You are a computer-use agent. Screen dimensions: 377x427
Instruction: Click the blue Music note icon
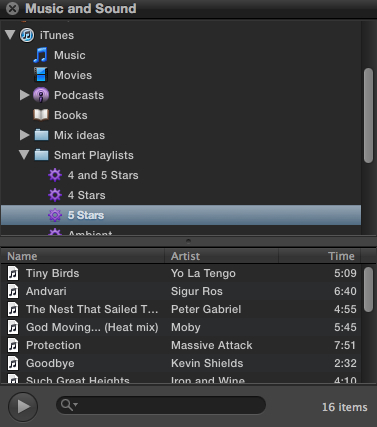pyautogui.click(x=41, y=55)
